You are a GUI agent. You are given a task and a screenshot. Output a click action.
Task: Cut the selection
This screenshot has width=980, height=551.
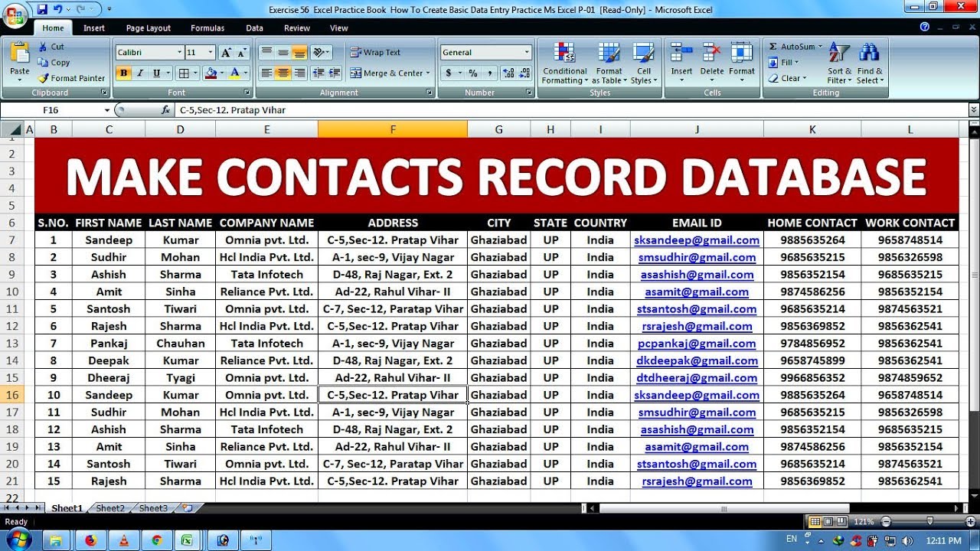[51, 47]
